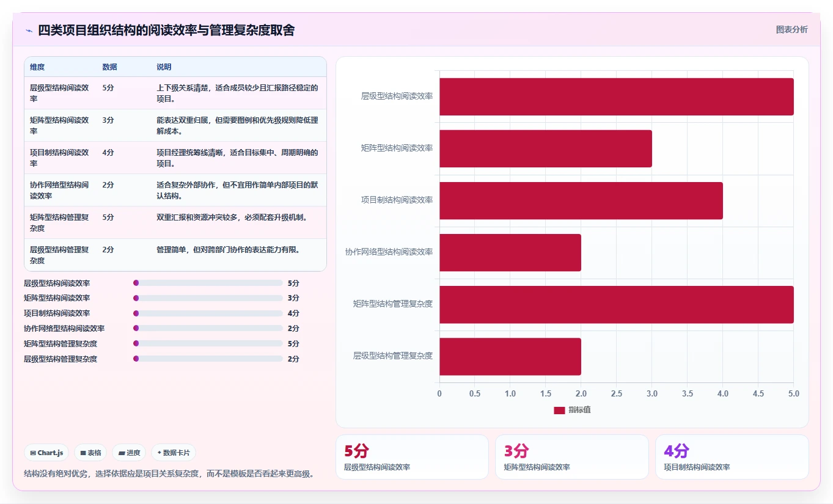The height and width of the screenshot is (504, 833).
Task: Click the 4分 value in the table
Action: pos(108,152)
